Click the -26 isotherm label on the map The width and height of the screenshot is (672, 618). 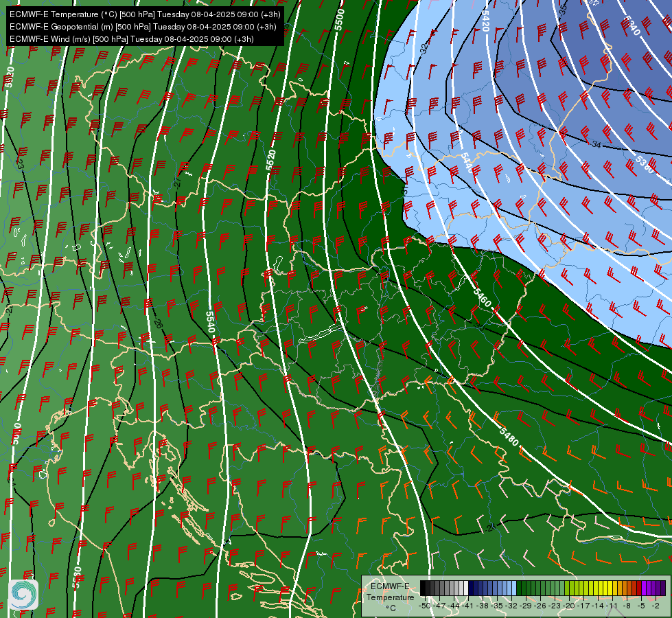click(x=158, y=323)
